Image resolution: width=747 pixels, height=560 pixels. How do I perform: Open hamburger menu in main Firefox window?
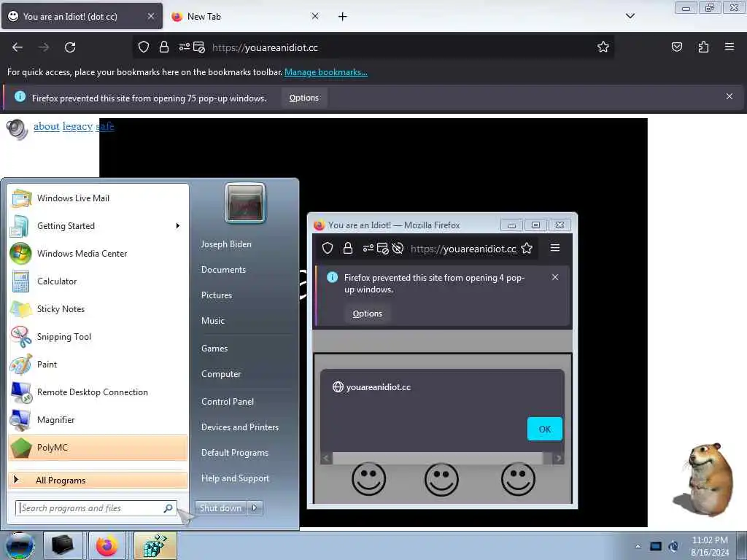(x=729, y=47)
